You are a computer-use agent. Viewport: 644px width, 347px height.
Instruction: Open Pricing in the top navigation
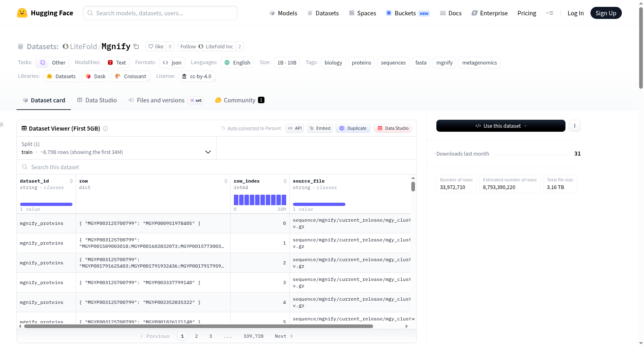click(x=527, y=13)
